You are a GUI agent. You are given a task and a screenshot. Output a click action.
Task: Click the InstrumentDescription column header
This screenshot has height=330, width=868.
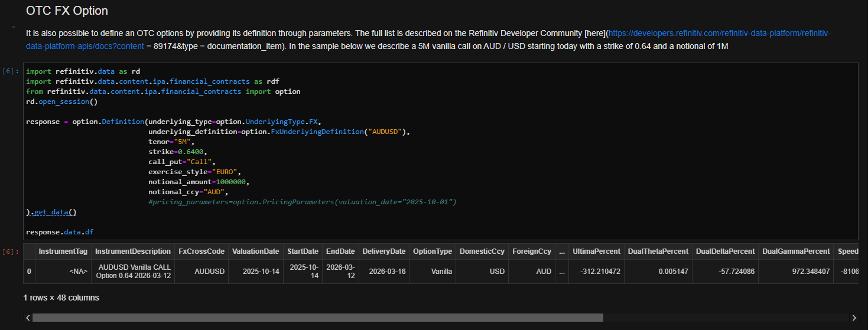click(x=133, y=251)
